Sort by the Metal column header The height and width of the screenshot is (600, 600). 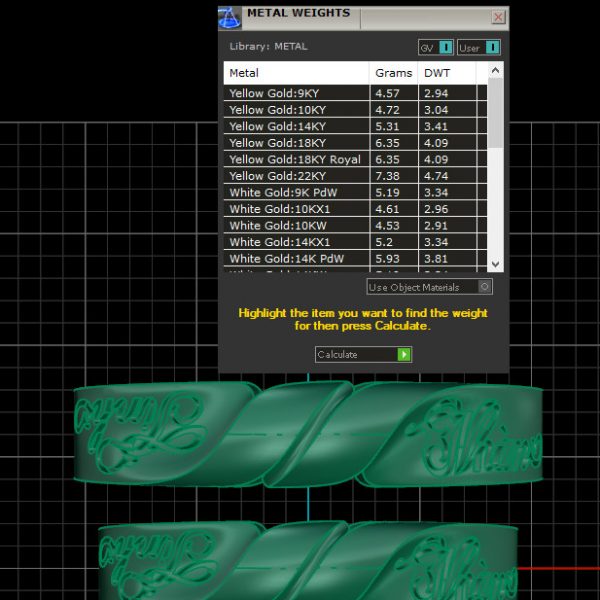click(x=296, y=73)
